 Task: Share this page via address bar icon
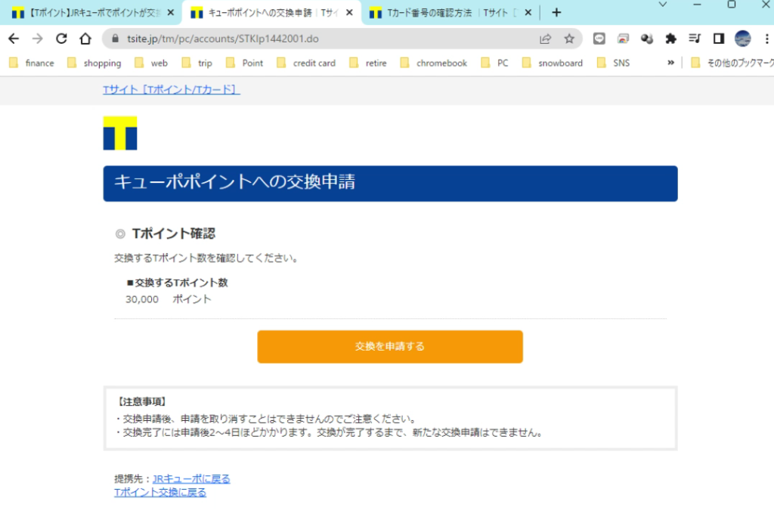546,39
